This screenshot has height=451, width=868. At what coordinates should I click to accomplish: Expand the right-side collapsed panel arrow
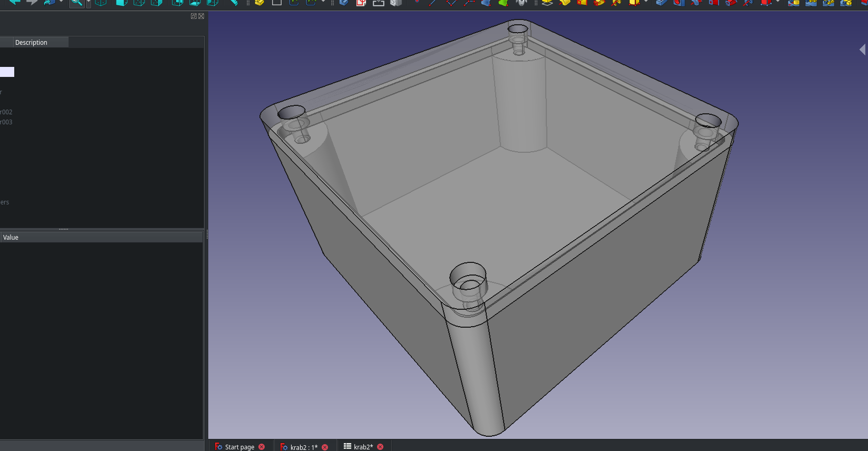pyautogui.click(x=862, y=50)
